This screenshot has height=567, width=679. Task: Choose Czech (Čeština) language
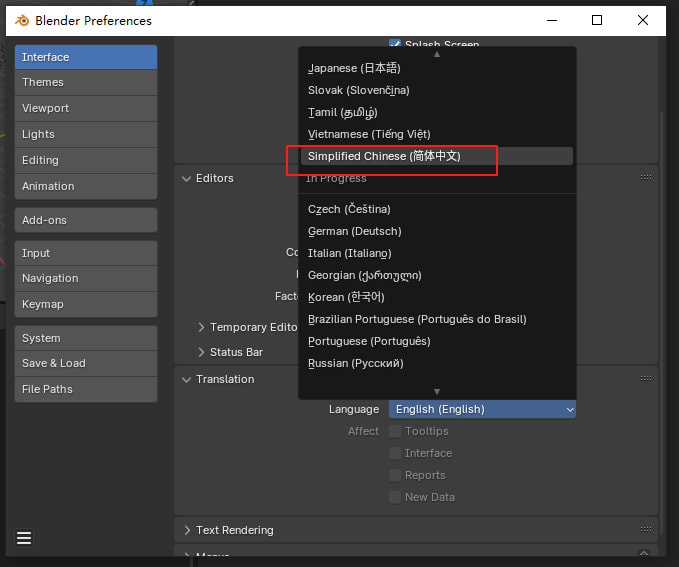437,209
